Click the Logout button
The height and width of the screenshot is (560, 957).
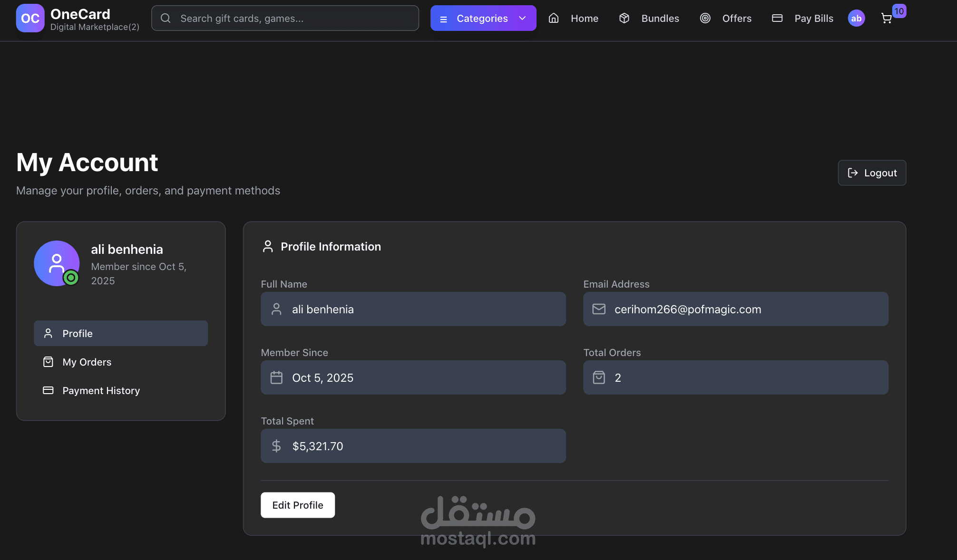(x=872, y=173)
